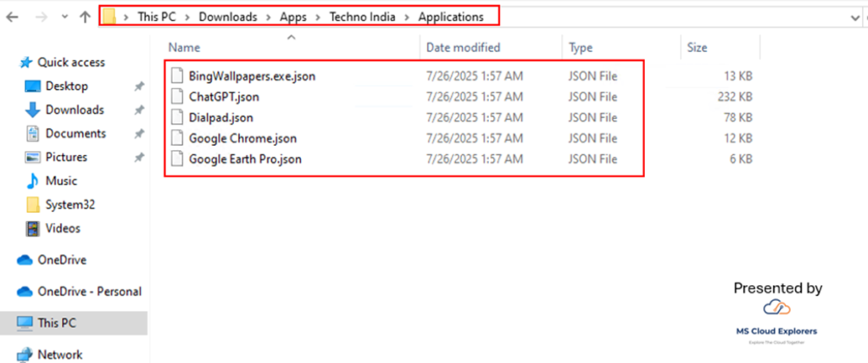This screenshot has width=868, height=363.
Task: Select Dialpad.json file icon
Action: [x=176, y=118]
